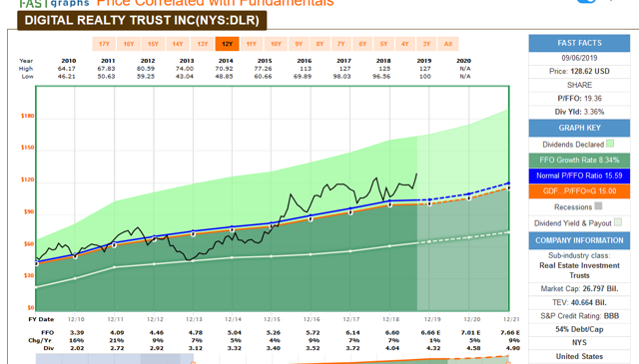639x364 pixels.
Task: Click the United States entry
Action: click(x=579, y=356)
